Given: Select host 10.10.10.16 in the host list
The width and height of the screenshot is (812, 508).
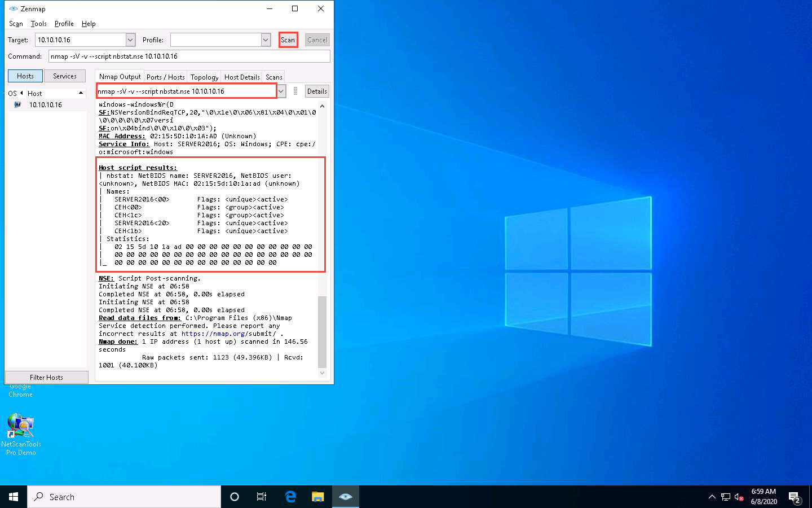Looking at the screenshot, I should point(46,105).
